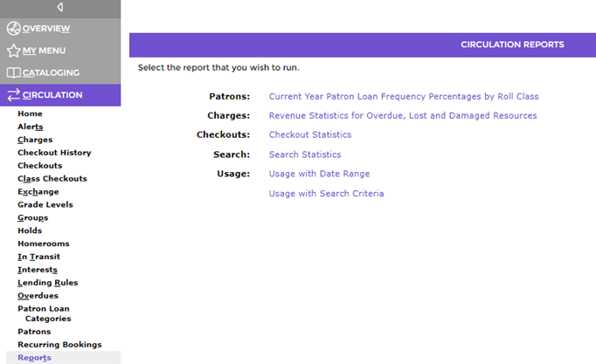Collapse the sidebar with the left arrow
This screenshot has width=596, height=364.
click(60, 7)
